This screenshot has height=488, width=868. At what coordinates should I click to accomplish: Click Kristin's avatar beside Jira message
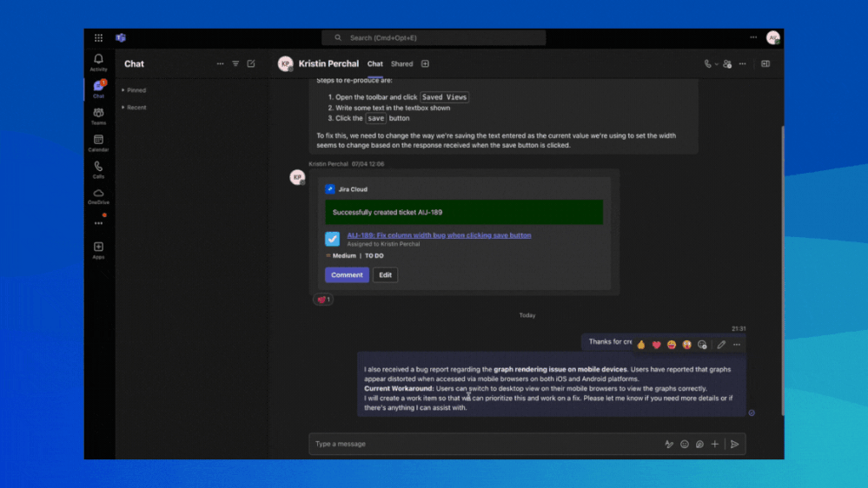click(298, 177)
